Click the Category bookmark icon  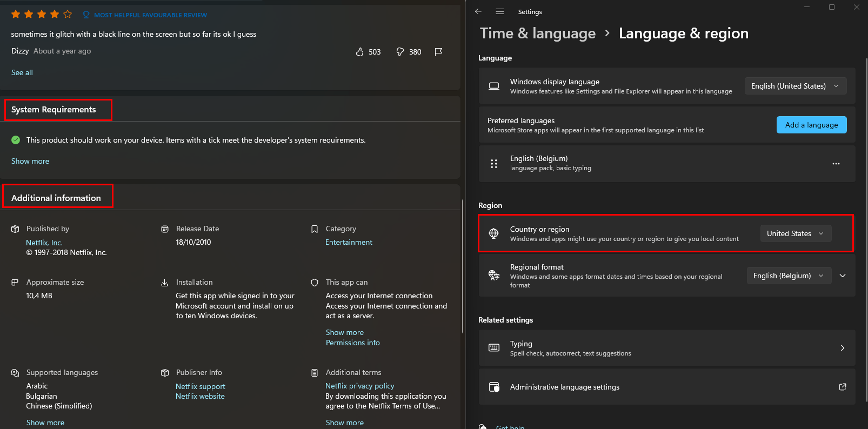coord(315,229)
